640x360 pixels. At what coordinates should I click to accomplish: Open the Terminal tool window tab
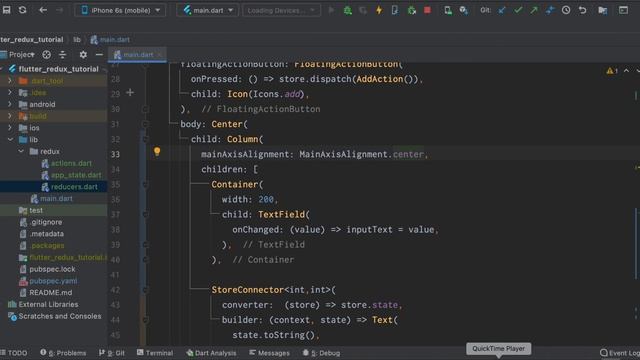(x=155, y=353)
